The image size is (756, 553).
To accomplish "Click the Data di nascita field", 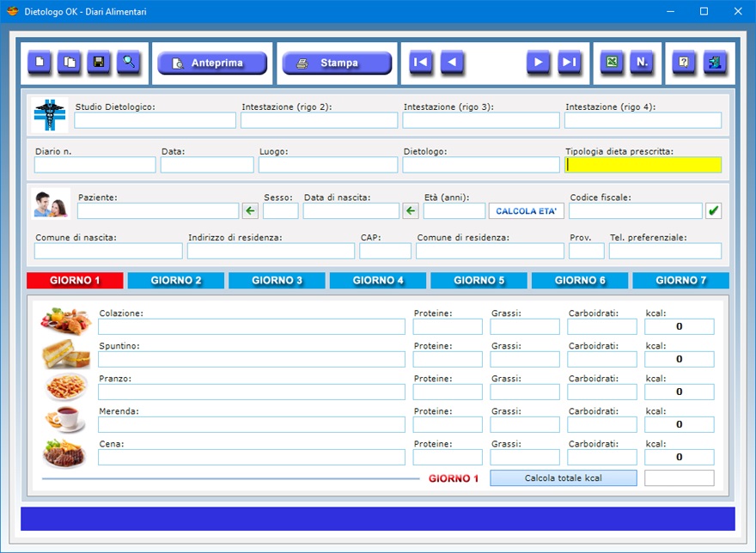I will (351, 211).
